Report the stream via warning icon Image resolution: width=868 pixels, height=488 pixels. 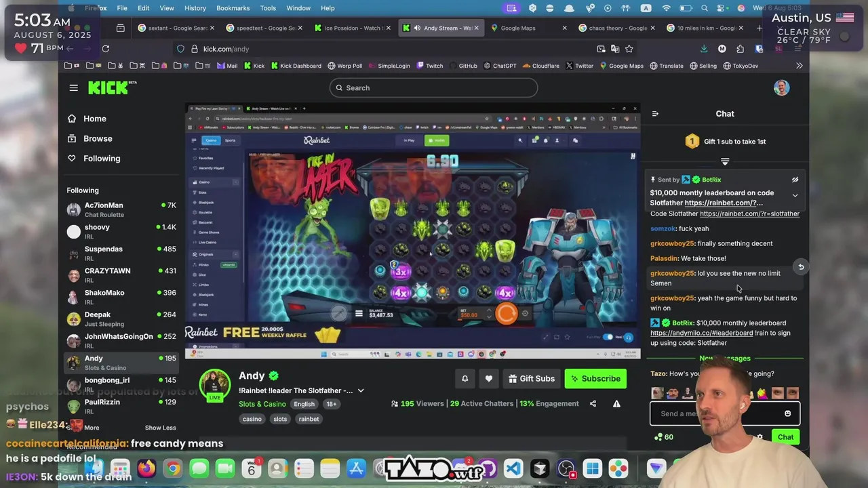click(x=616, y=404)
